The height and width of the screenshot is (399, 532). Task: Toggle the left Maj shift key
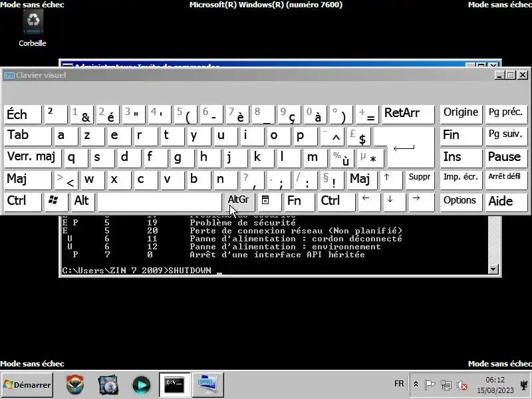pos(27,180)
